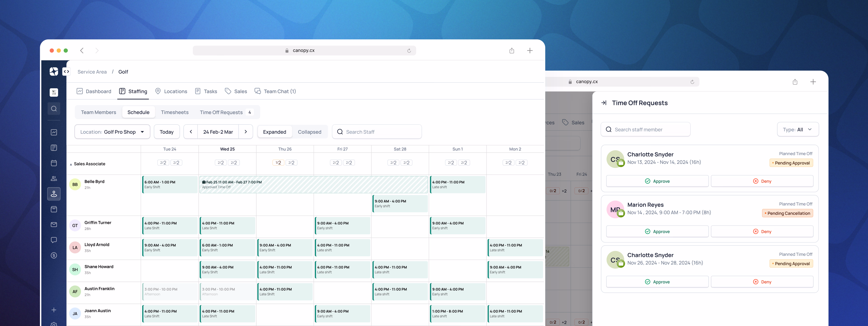Open the search icon in sidebar

click(54, 109)
